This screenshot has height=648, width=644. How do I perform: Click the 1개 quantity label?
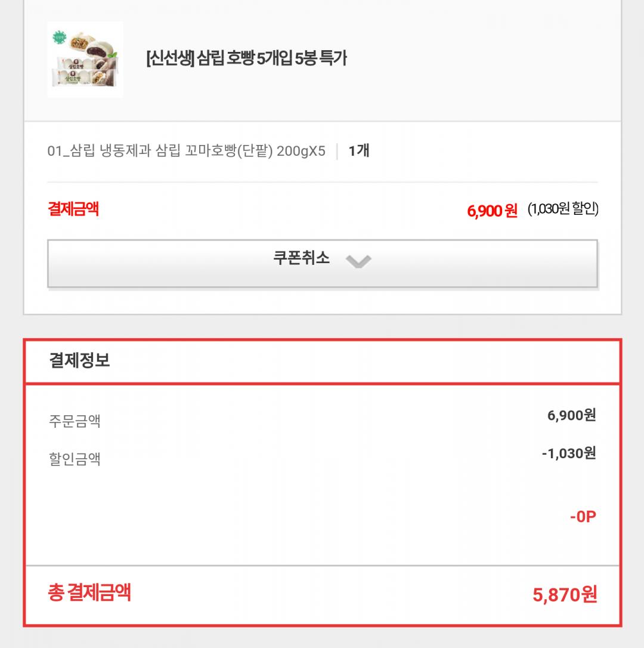[359, 151]
